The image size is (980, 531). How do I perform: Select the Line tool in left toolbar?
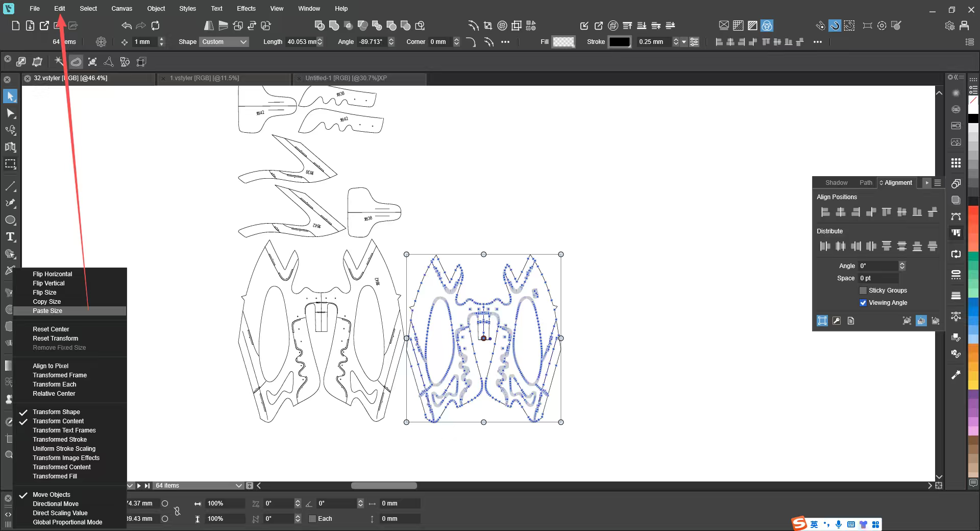click(10, 186)
